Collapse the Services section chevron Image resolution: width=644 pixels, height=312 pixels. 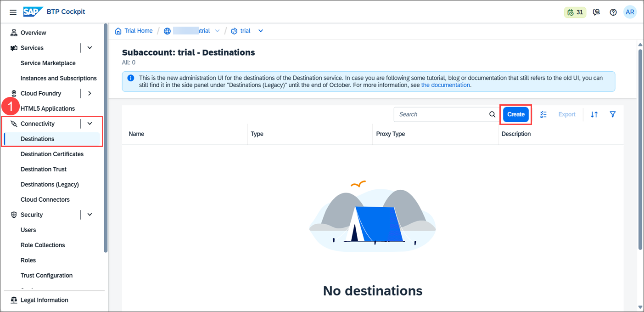click(90, 48)
